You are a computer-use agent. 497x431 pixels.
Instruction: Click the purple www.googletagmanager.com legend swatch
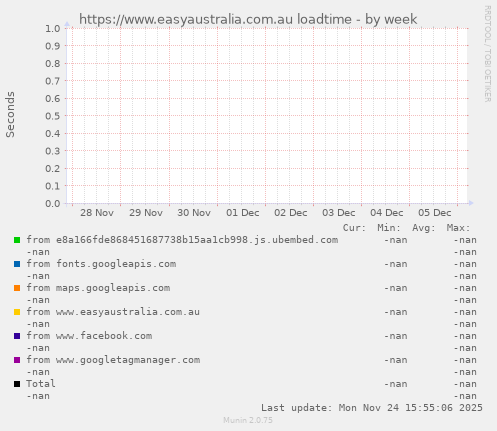17,360
